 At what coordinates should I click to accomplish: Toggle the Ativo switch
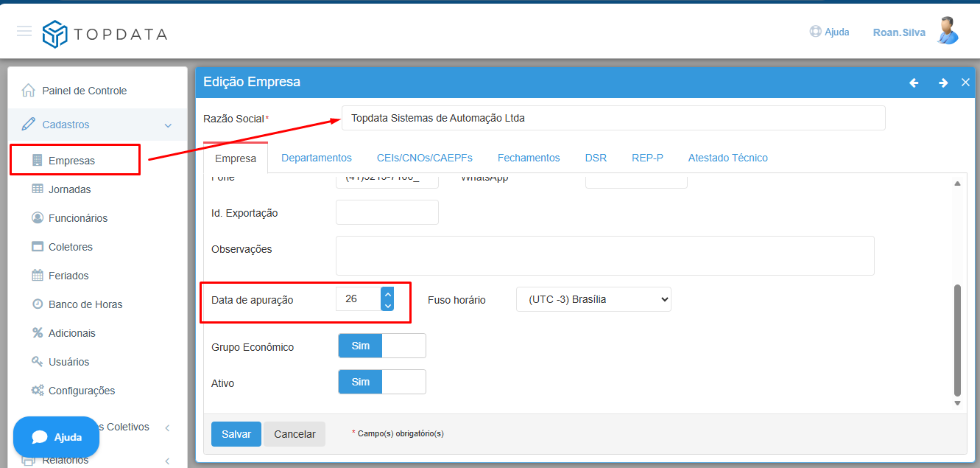tap(382, 382)
